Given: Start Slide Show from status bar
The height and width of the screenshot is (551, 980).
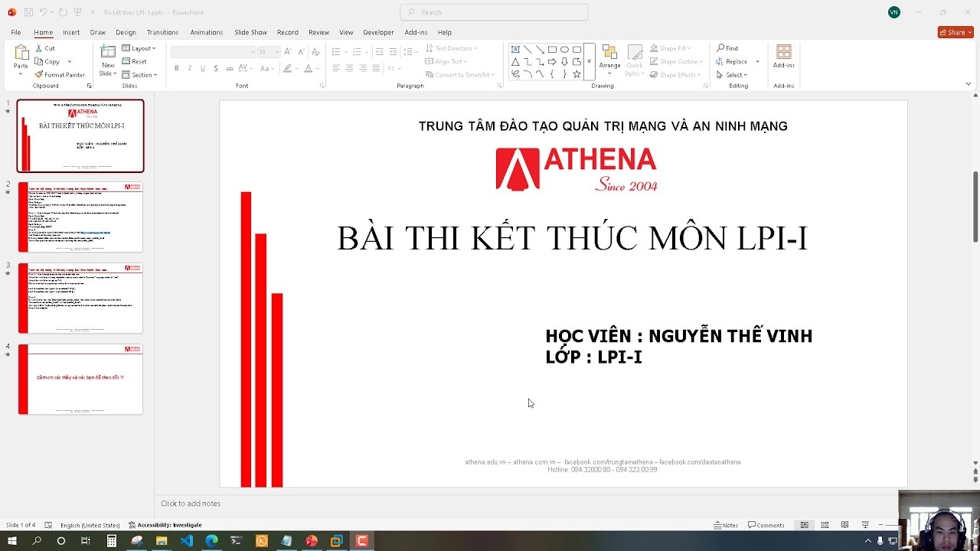Looking at the screenshot, I should click(x=865, y=525).
